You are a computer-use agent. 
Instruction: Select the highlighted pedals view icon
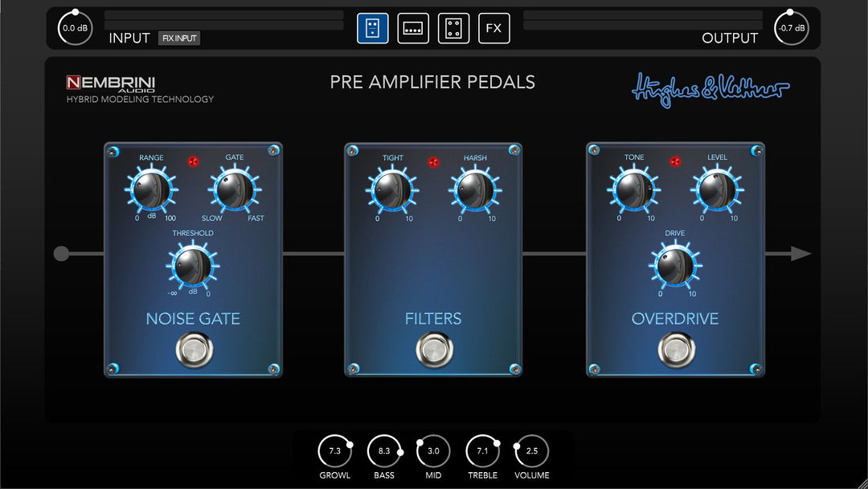(371, 27)
